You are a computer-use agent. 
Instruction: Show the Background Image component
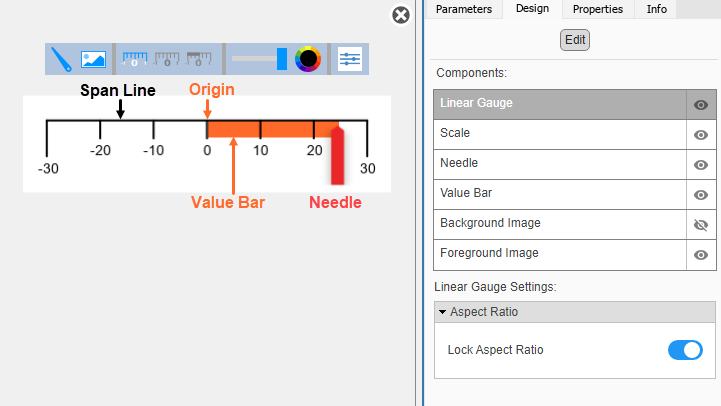point(700,225)
